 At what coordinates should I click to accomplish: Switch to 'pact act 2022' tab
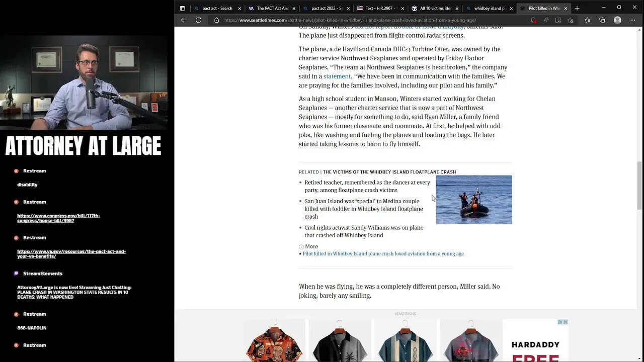point(326,9)
